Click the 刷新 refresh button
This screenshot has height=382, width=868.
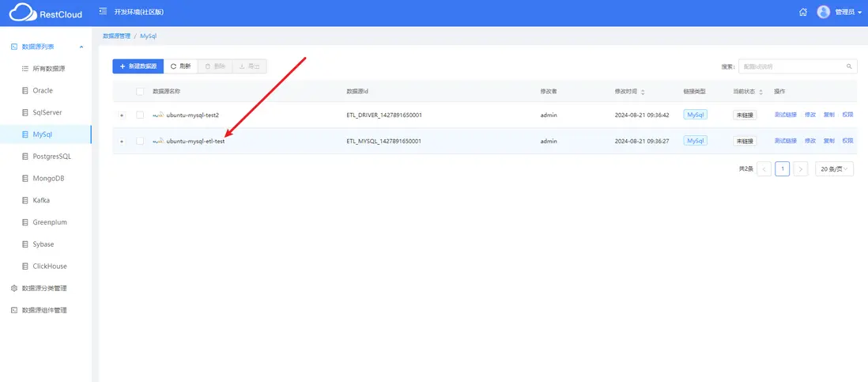180,66
